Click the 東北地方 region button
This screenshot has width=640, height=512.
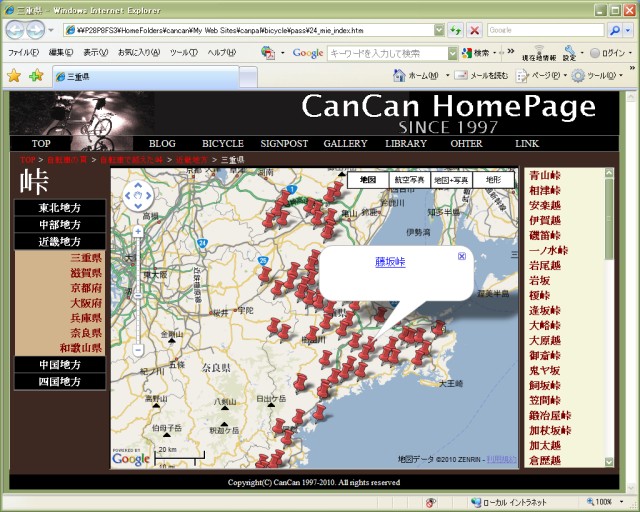coord(60,208)
